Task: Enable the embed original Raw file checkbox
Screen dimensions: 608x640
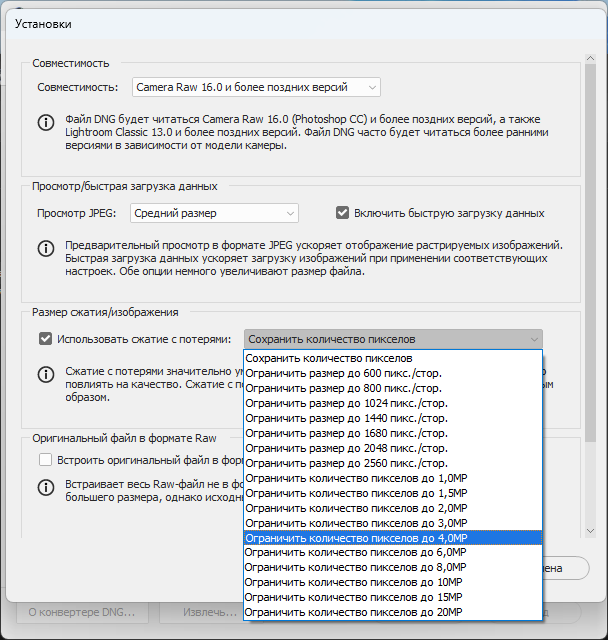Action: click(x=46, y=460)
